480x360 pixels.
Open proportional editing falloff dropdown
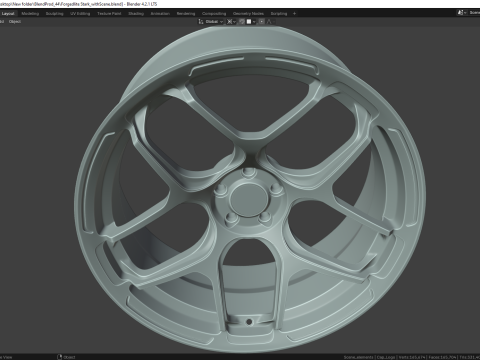point(271,22)
